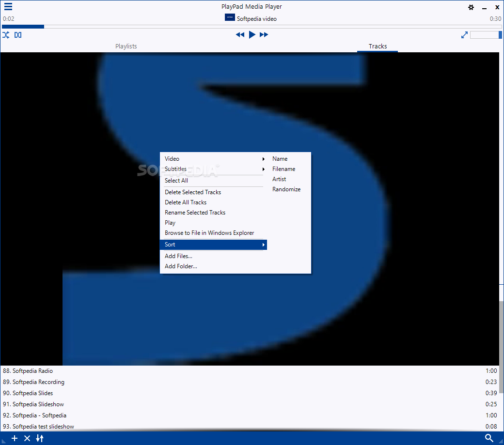Image resolution: width=504 pixels, height=445 pixels.
Task: Click the Softpedia video title text
Action: click(256, 19)
